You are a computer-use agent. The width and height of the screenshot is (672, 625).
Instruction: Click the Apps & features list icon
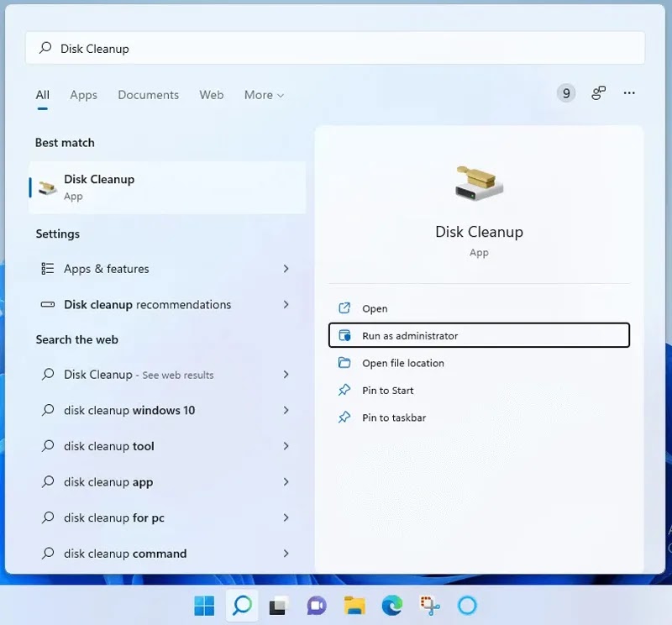coord(48,269)
